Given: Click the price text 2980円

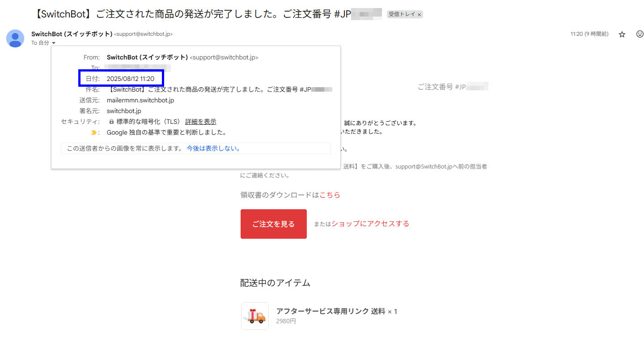Looking at the screenshot, I should pos(286,321).
